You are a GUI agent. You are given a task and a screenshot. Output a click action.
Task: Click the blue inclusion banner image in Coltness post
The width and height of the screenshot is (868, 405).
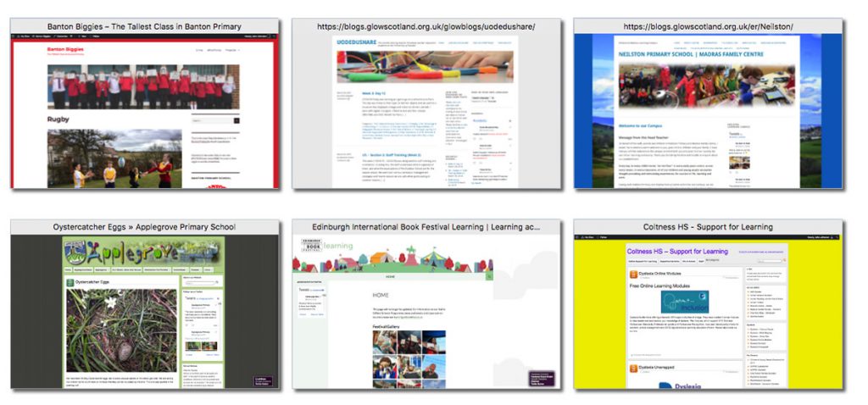pos(684,302)
